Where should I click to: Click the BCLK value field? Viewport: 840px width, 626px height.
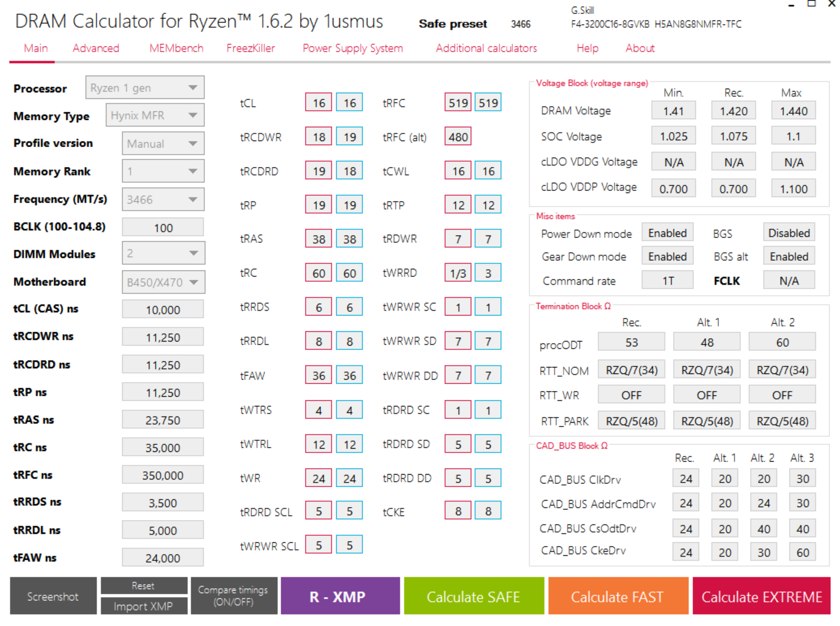pyautogui.click(x=163, y=228)
